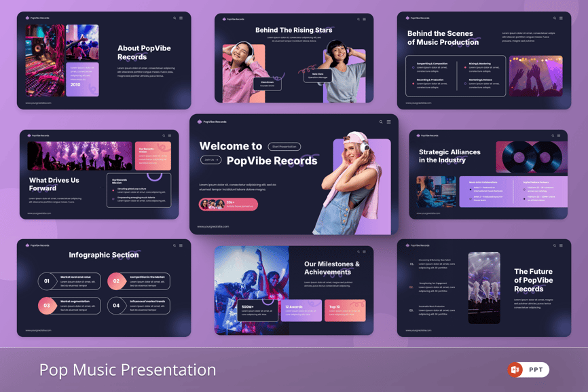The height and width of the screenshot is (392, 588).
Task: Open the Behind The Rising Stars slide thumbnail
Action: point(294,58)
